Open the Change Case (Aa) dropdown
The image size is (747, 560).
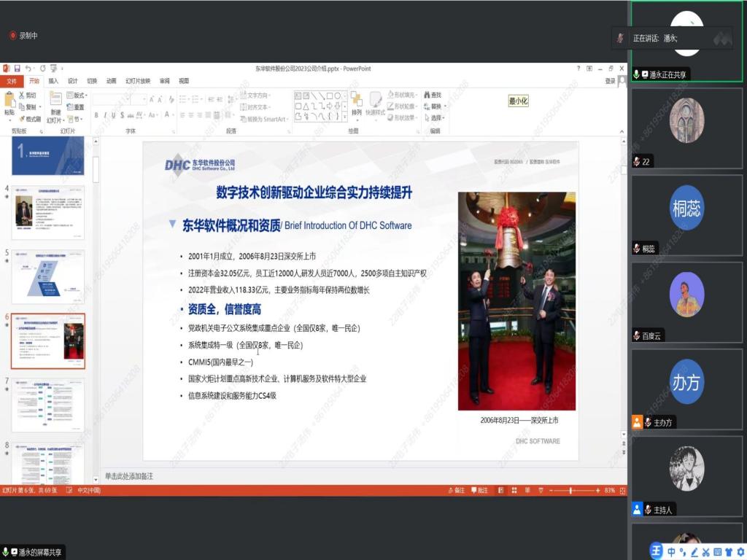[153, 114]
